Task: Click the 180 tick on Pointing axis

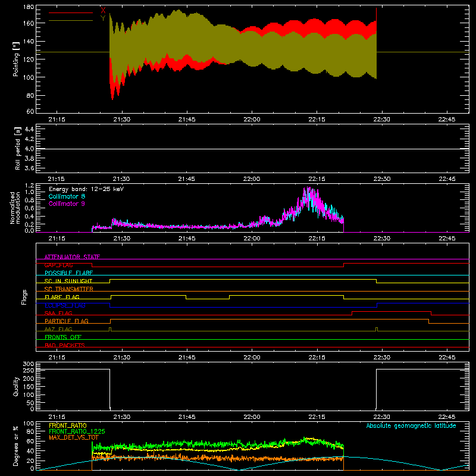Action: tap(29, 7)
